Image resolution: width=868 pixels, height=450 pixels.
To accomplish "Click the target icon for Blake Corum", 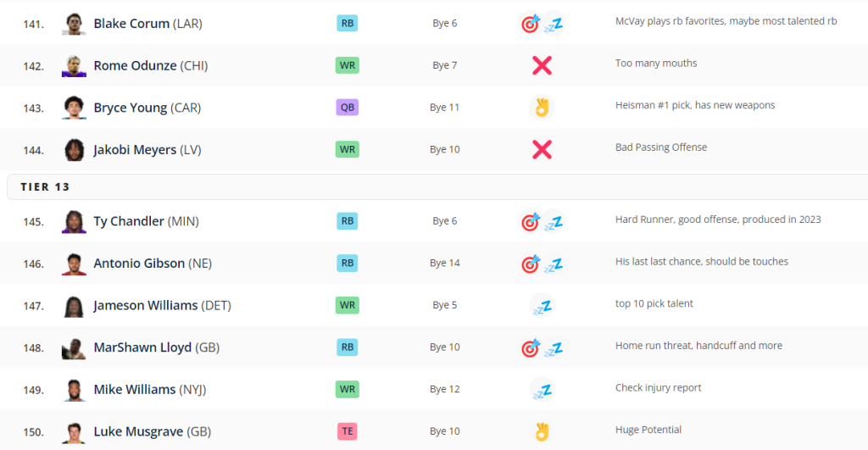I will tap(531, 24).
